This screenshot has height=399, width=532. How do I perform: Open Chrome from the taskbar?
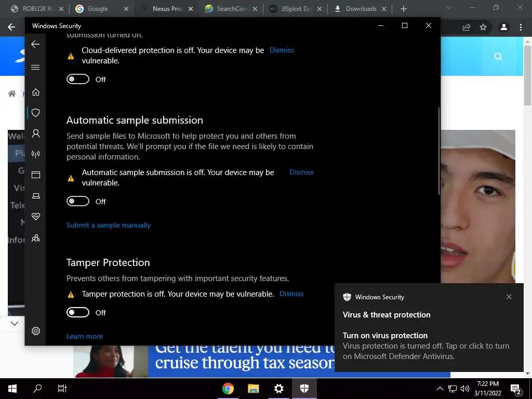pyautogui.click(x=228, y=389)
